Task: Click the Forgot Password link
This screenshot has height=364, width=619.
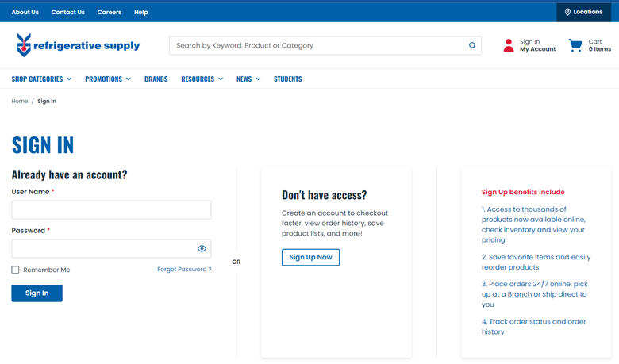Action: (x=184, y=270)
